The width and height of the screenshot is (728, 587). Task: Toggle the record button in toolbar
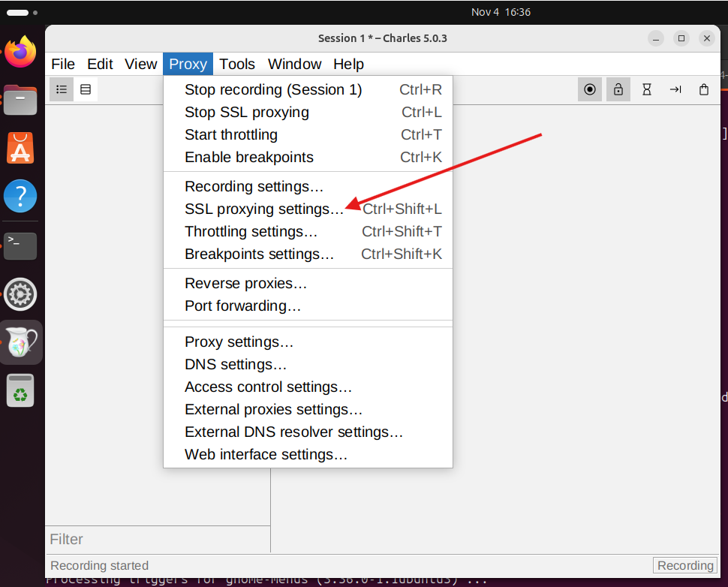click(590, 90)
